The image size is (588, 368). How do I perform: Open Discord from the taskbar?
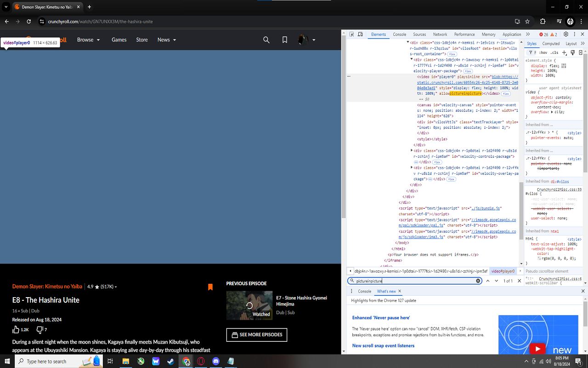click(x=216, y=362)
